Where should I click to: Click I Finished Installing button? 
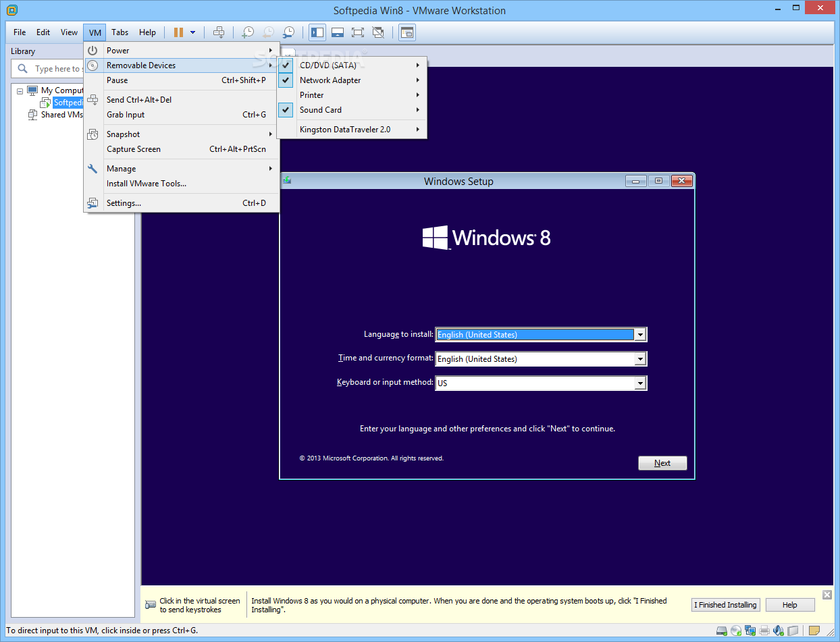click(x=726, y=605)
